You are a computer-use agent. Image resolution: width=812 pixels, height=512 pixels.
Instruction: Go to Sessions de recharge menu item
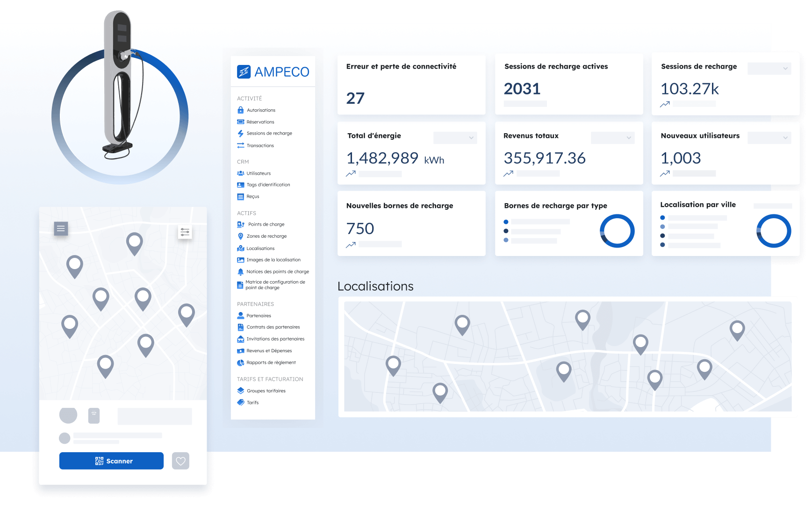269,133
